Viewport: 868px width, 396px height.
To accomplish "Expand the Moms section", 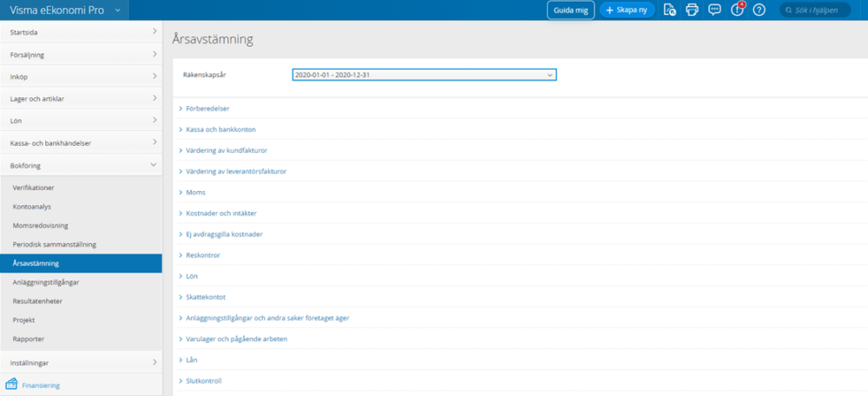I will tap(195, 192).
